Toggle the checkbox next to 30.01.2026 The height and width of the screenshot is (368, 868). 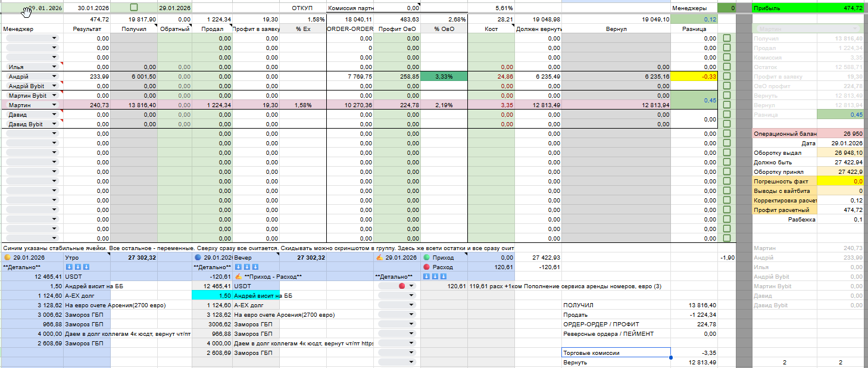pyautogui.click(x=133, y=7)
